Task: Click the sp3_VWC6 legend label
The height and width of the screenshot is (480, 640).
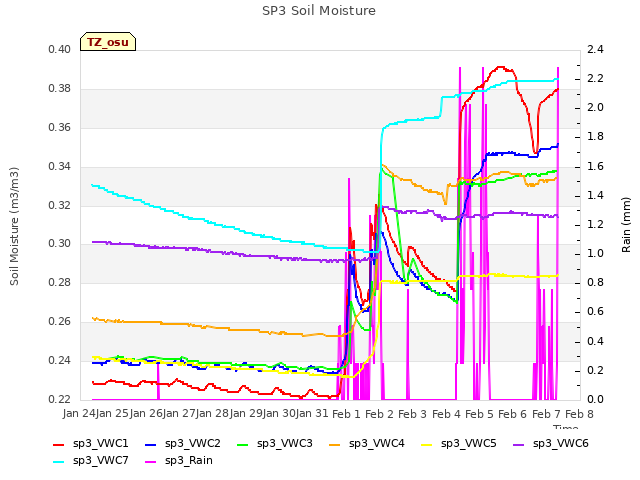Action: (x=560, y=444)
